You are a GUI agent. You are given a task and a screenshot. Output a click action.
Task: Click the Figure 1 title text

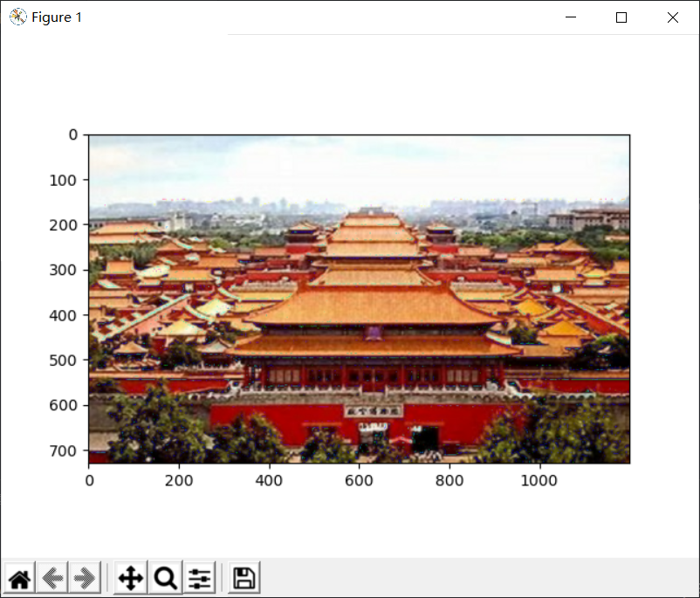pos(55,17)
